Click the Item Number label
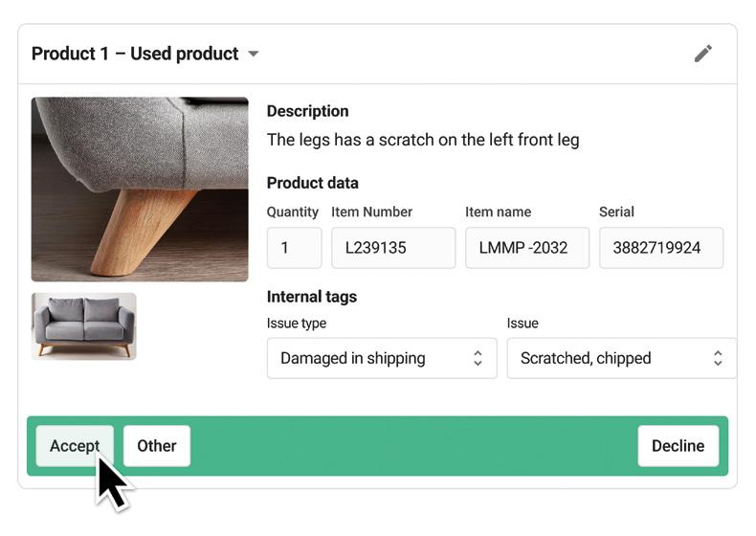 (371, 212)
